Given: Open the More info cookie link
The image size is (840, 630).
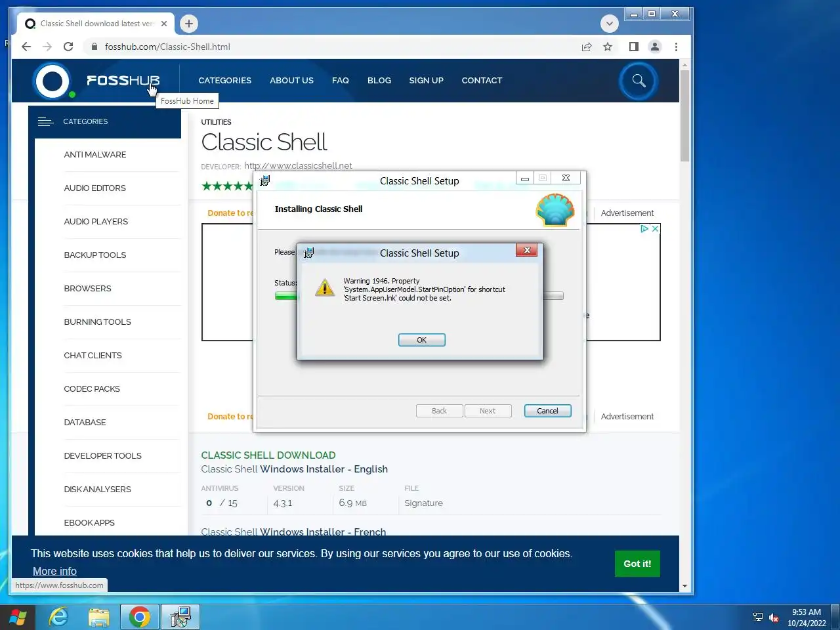Looking at the screenshot, I should [x=54, y=572].
